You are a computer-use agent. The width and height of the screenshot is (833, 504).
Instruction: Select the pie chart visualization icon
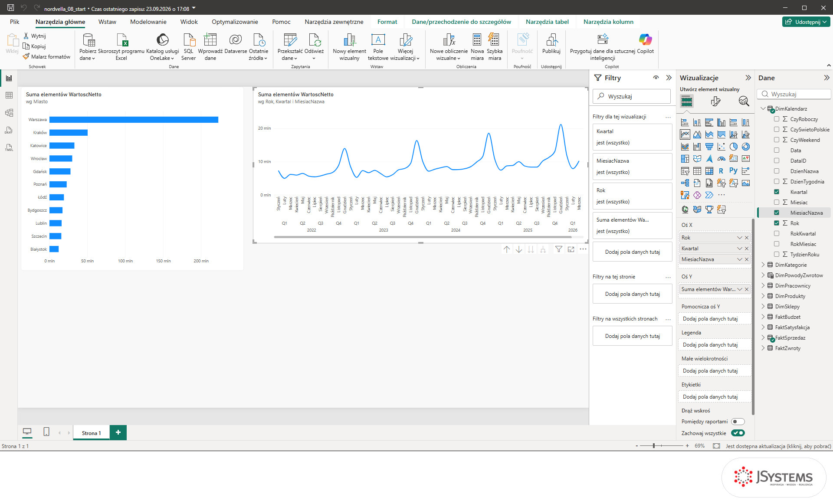734,147
